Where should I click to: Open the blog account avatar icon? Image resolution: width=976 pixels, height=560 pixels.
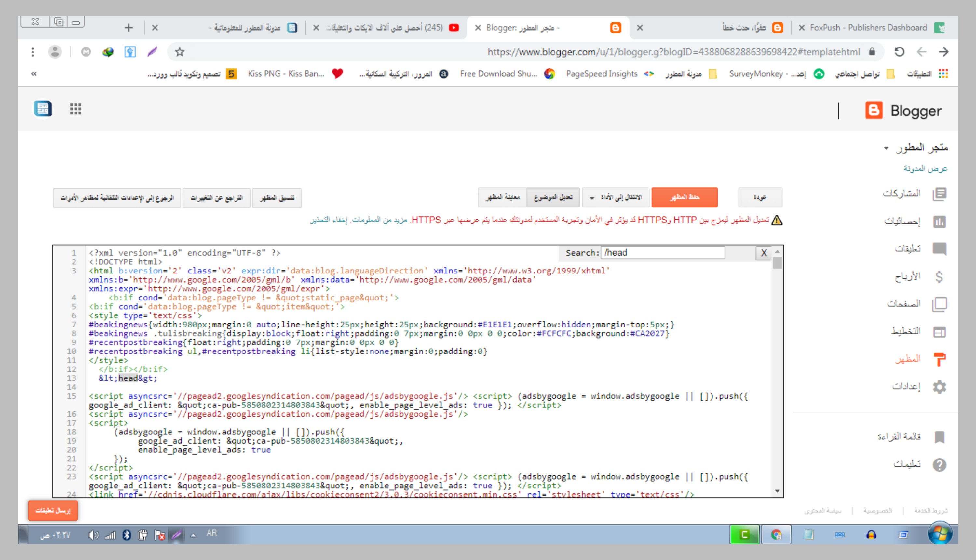43,109
